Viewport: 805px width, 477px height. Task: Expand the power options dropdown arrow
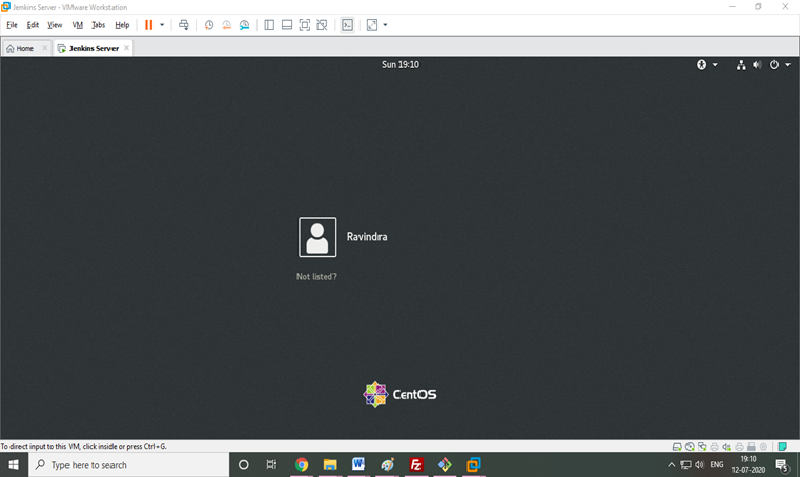tap(788, 64)
